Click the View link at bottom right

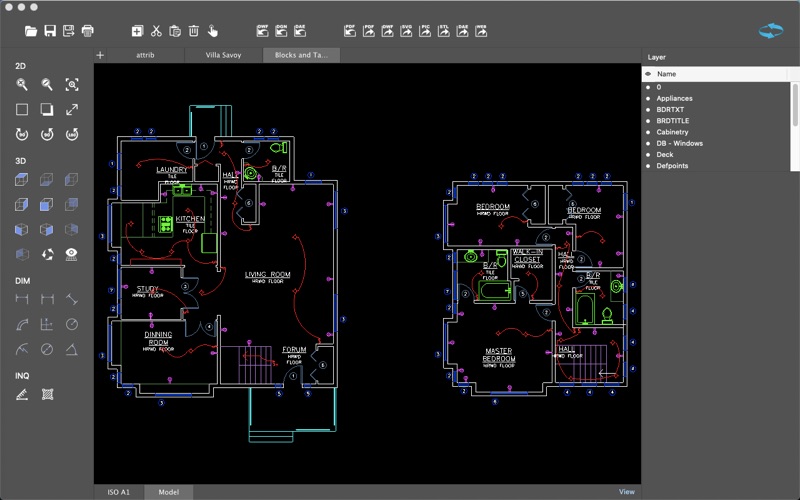click(626, 491)
